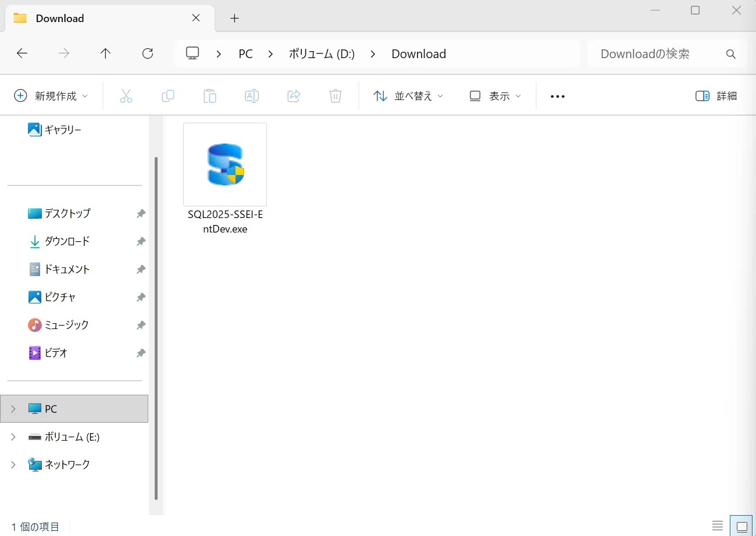Click ボリューム (D:) in the breadcrumb

coord(322,54)
